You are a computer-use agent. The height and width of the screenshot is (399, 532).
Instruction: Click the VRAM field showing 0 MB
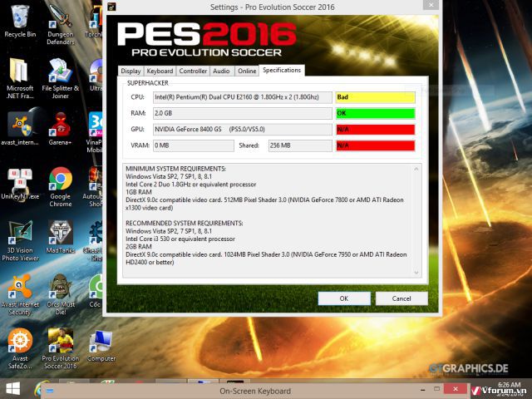tap(194, 145)
